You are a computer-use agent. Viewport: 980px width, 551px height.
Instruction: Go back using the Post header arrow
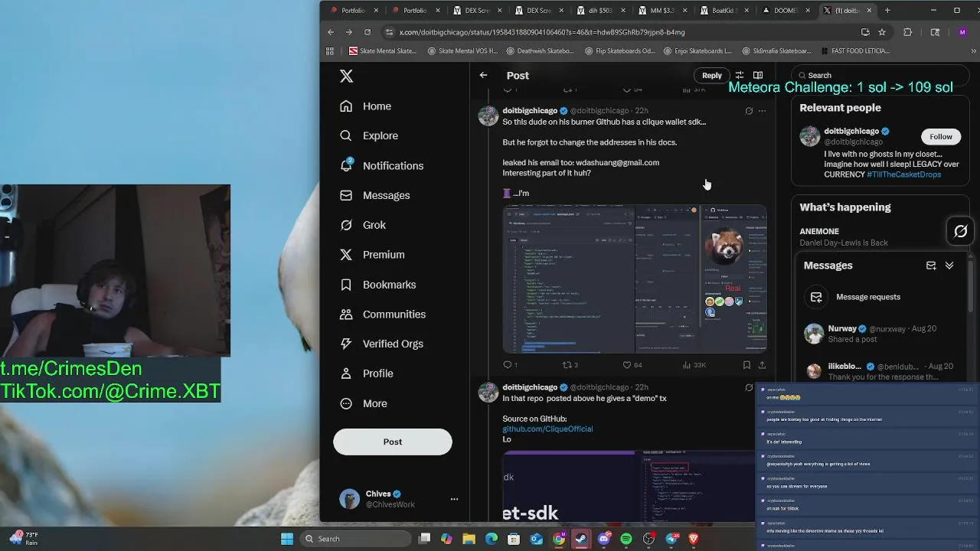click(483, 75)
